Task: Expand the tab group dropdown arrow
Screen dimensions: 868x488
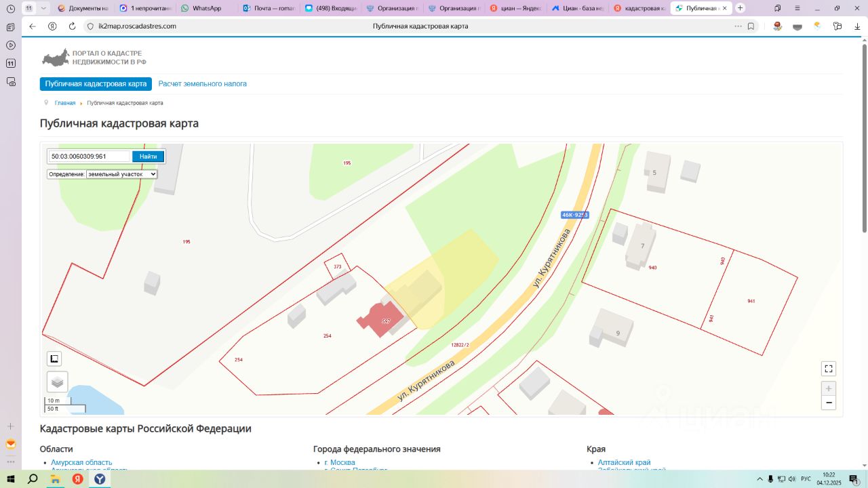Action: point(43,8)
